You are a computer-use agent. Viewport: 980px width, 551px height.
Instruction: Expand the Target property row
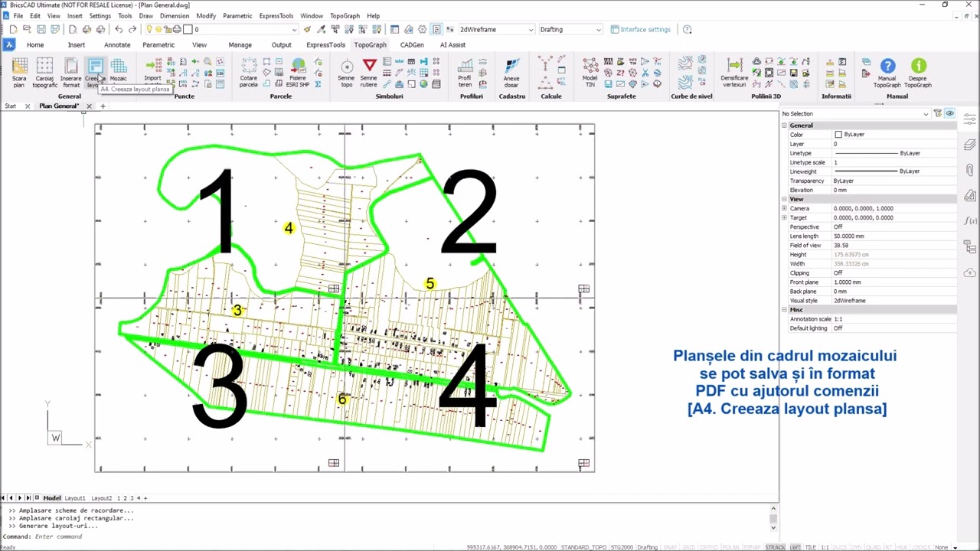pos(784,217)
